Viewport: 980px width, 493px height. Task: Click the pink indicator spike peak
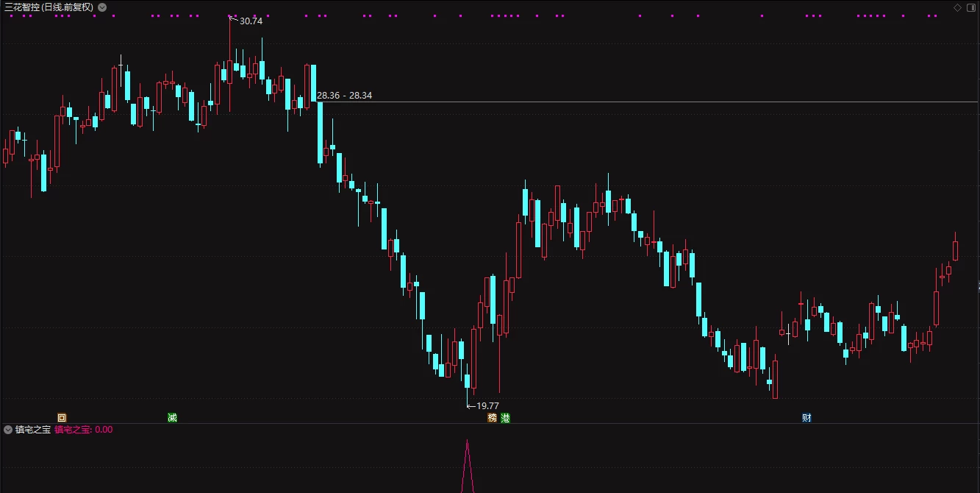click(466, 441)
